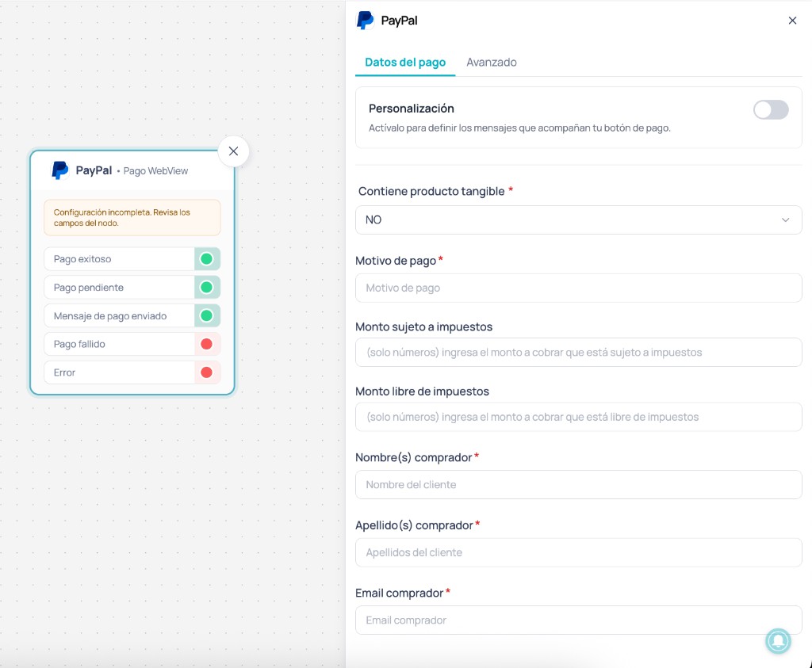This screenshot has height=668, width=812.
Task: Switch to the Avanzado tab
Action: [492, 62]
